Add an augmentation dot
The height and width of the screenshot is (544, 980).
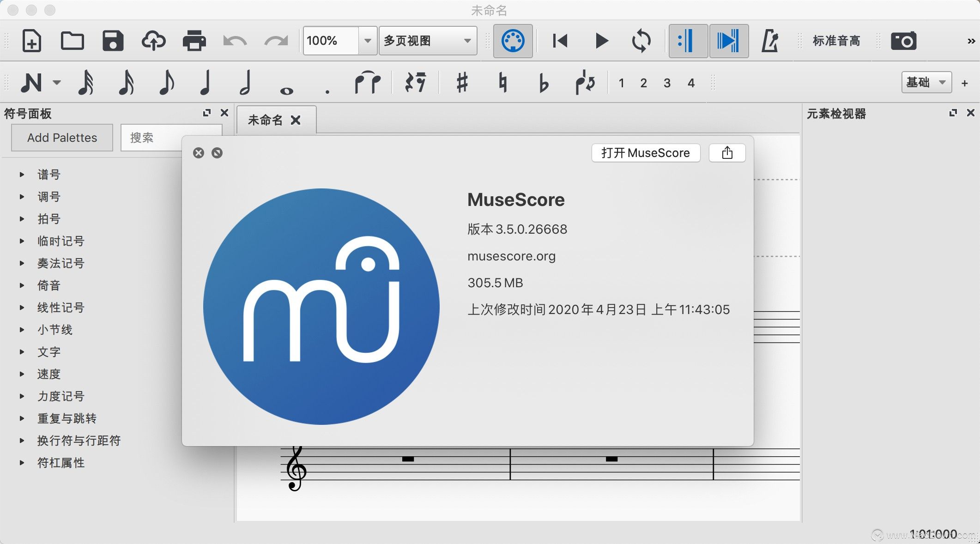click(327, 91)
